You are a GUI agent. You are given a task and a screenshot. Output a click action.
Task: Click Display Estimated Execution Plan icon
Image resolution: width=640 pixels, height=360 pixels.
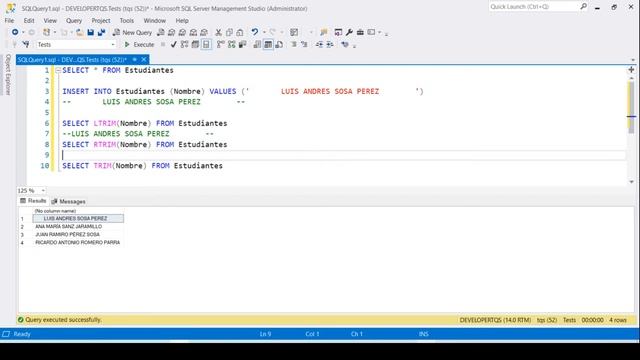coord(184,44)
